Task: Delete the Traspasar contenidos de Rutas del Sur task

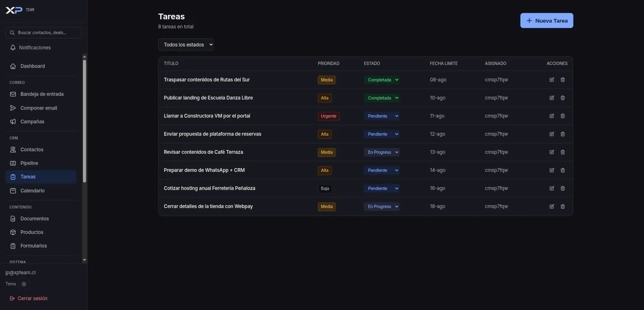Action: point(563,80)
